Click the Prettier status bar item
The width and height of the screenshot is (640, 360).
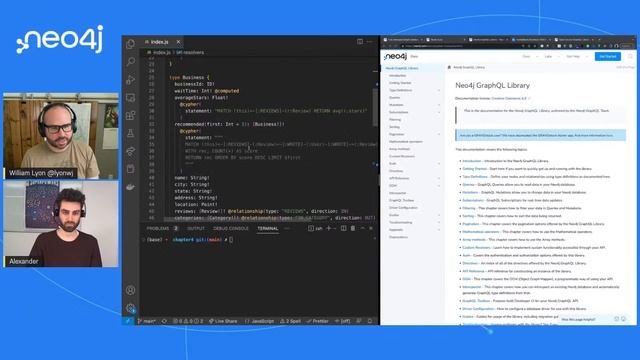pos(318,321)
